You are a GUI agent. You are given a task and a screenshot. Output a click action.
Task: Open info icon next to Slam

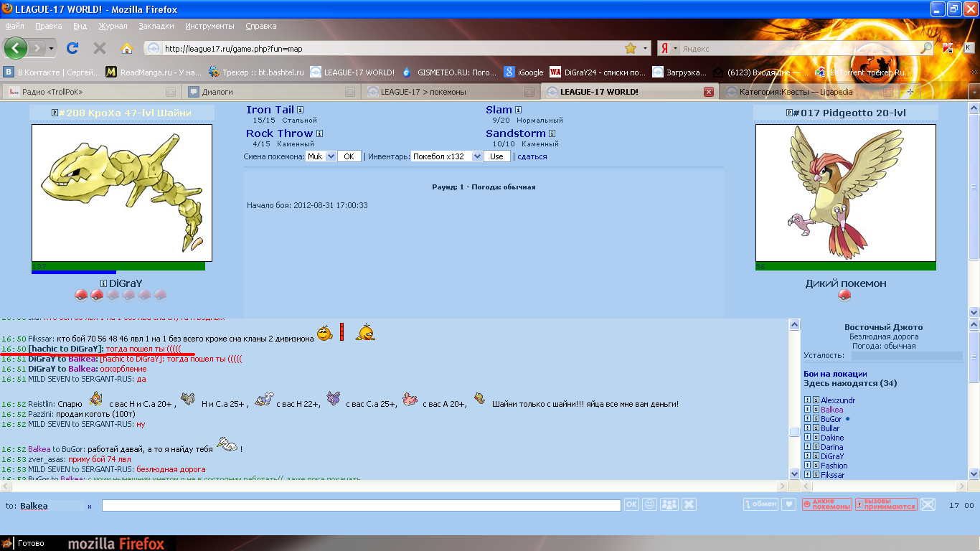tap(519, 110)
